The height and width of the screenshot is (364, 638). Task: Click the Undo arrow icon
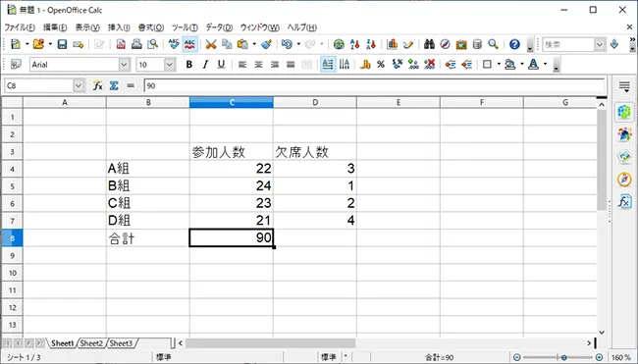[x=287, y=44]
